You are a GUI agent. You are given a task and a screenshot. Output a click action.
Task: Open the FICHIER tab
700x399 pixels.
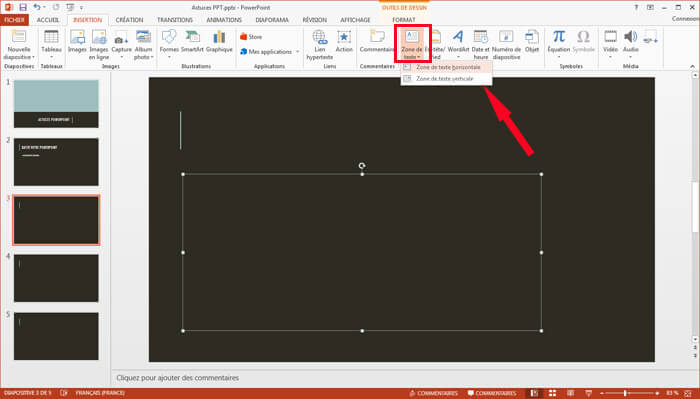pyautogui.click(x=14, y=20)
